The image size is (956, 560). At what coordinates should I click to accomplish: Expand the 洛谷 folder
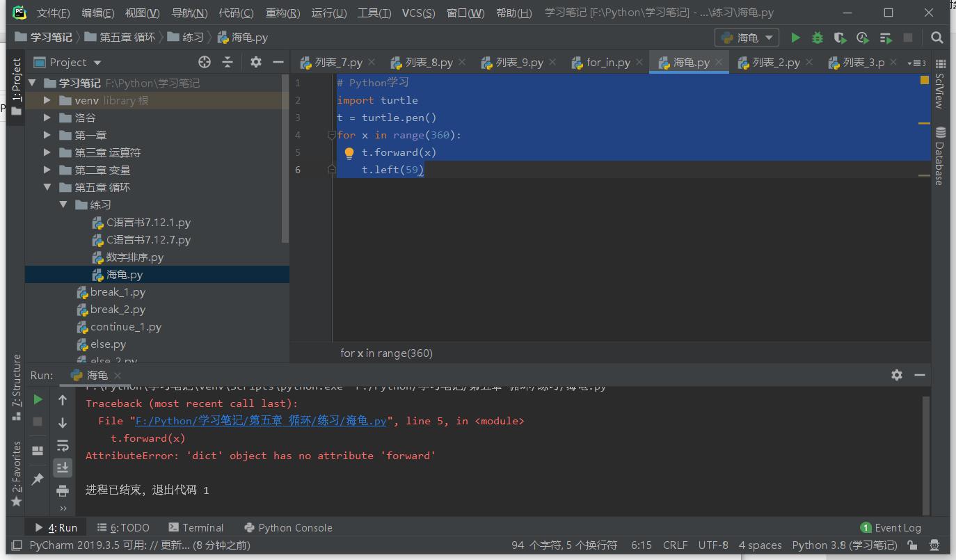(47, 118)
